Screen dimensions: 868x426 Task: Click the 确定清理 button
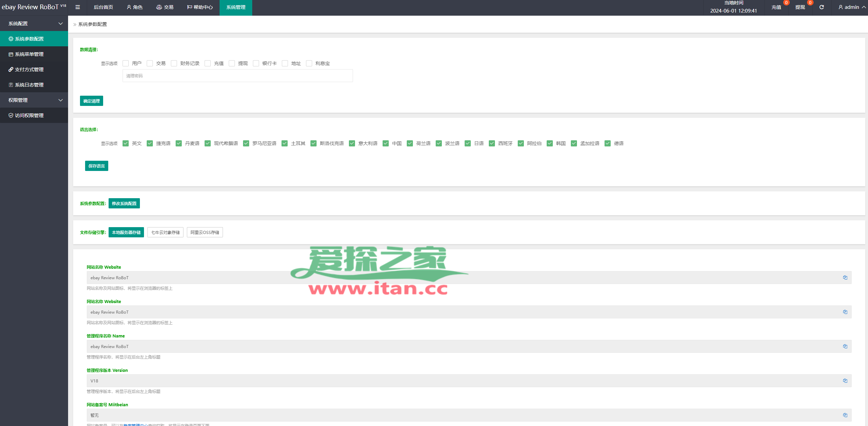(92, 101)
